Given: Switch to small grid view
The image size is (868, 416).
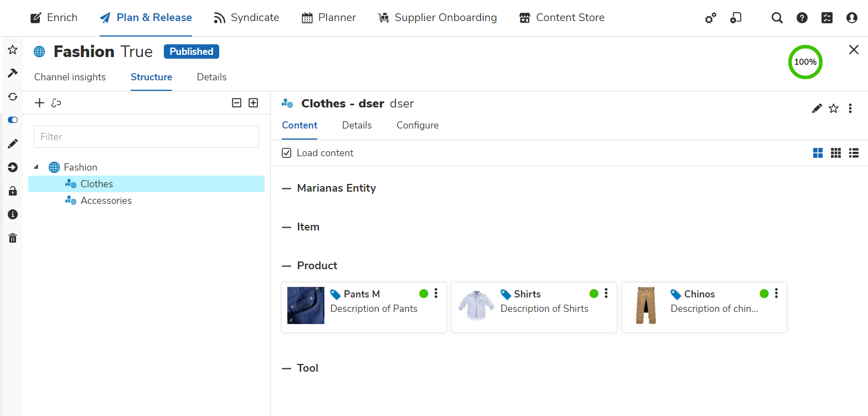Looking at the screenshot, I should [x=836, y=153].
